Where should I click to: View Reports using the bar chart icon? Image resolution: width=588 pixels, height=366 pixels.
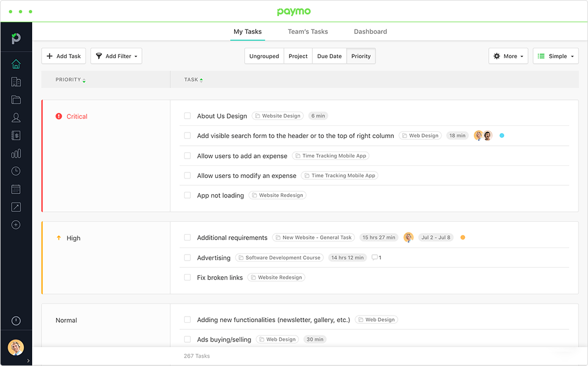(x=16, y=153)
